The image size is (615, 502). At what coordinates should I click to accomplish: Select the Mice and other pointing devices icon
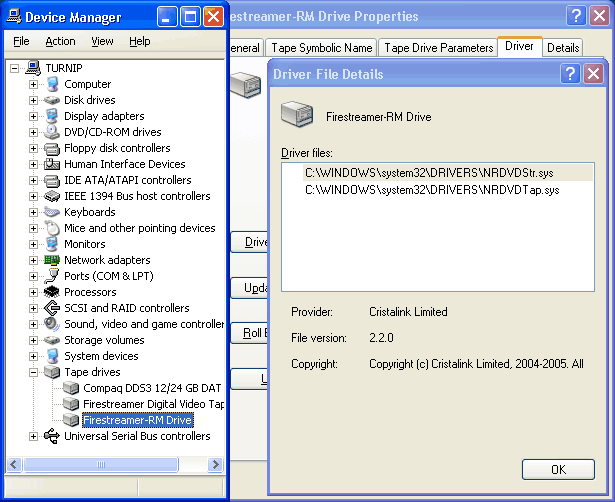coord(52,228)
